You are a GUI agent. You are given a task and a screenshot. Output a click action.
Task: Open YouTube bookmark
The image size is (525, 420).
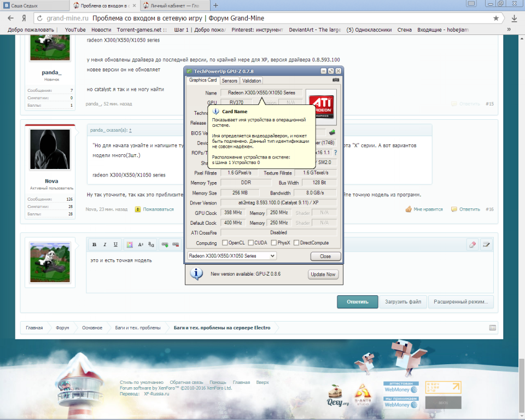[x=75, y=30]
